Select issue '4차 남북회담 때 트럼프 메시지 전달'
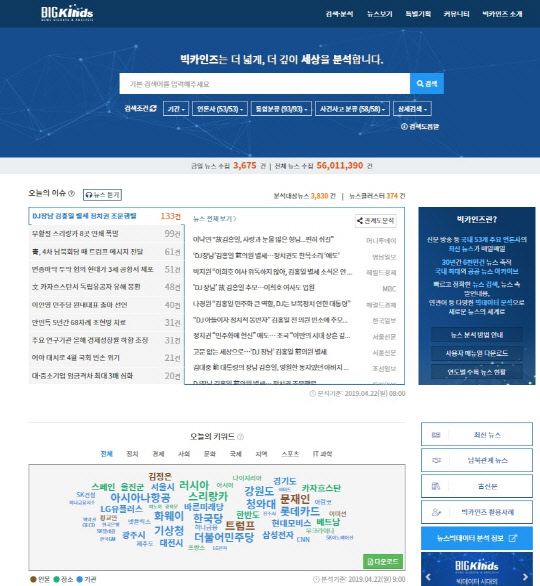This screenshot has width=540, height=586. point(107,252)
